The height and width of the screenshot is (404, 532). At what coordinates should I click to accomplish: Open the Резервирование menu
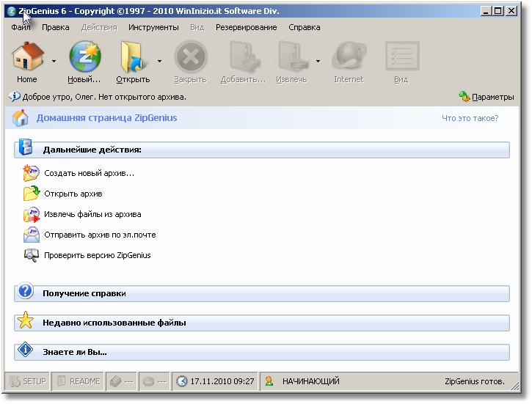coord(247,27)
